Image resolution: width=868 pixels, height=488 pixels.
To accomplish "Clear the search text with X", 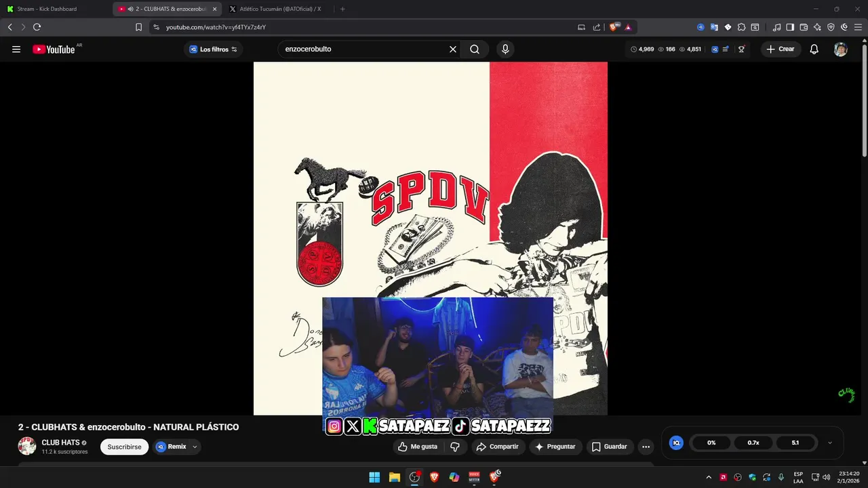I will coord(453,49).
